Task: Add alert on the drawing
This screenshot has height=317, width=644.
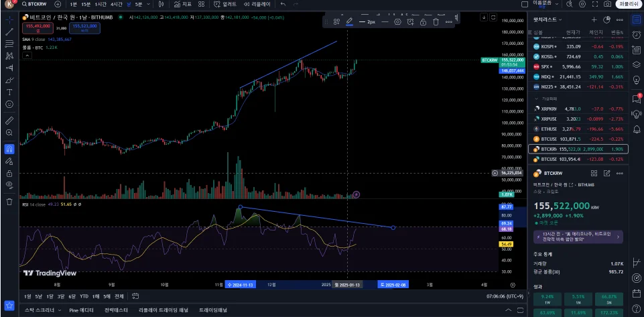Action: coord(410,21)
